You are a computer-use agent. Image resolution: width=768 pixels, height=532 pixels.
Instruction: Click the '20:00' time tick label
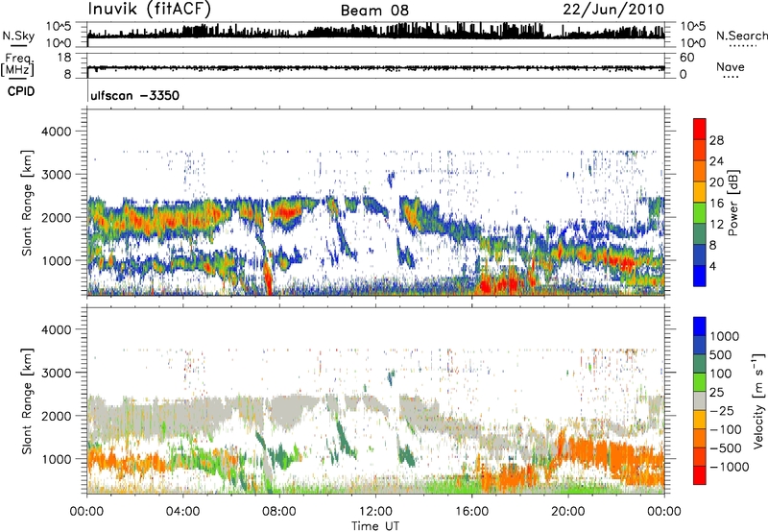click(x=567, y=512)
